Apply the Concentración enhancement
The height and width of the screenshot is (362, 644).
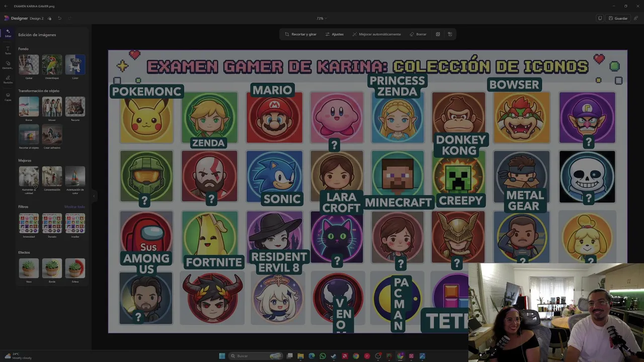[x=52, y=176]
